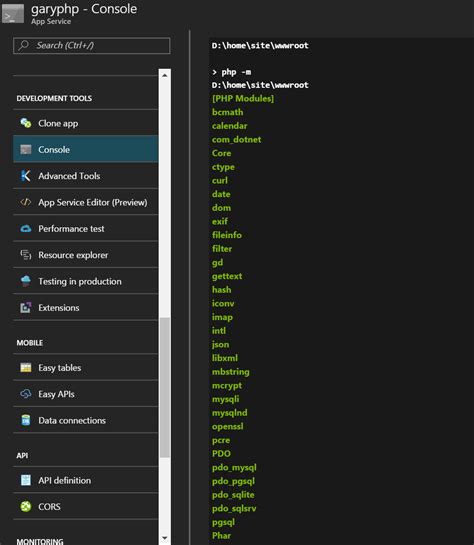This screenshot has height=545, width=474.
Task: Open Data connections
Action: 85,420
